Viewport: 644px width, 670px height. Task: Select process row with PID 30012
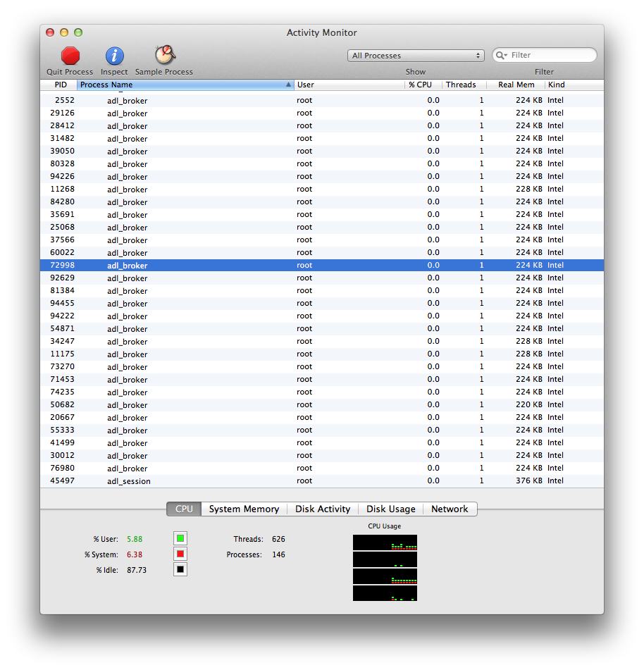click(x=322, y=456)
